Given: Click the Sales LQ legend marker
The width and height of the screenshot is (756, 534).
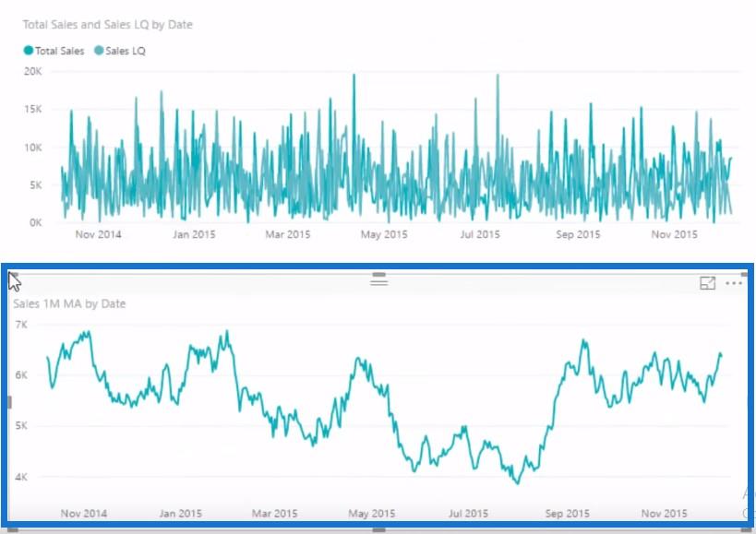Looking at the screenshot, I should click(99, 51).
